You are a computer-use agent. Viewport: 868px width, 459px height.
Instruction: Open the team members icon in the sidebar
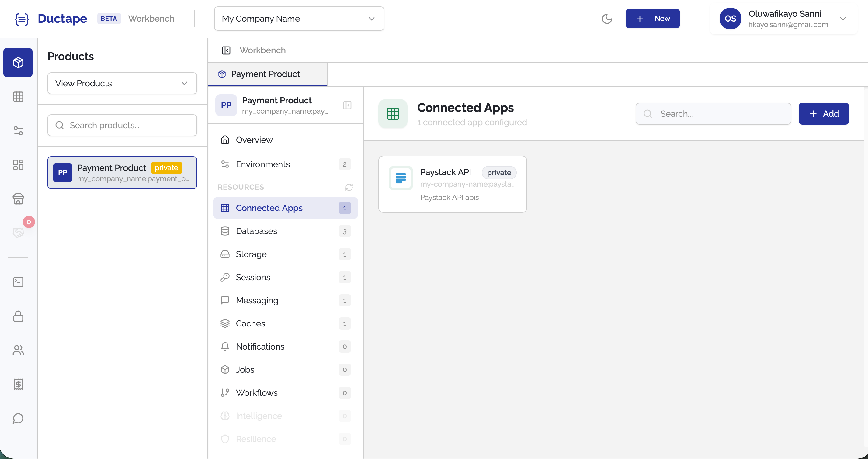(18, 350)
